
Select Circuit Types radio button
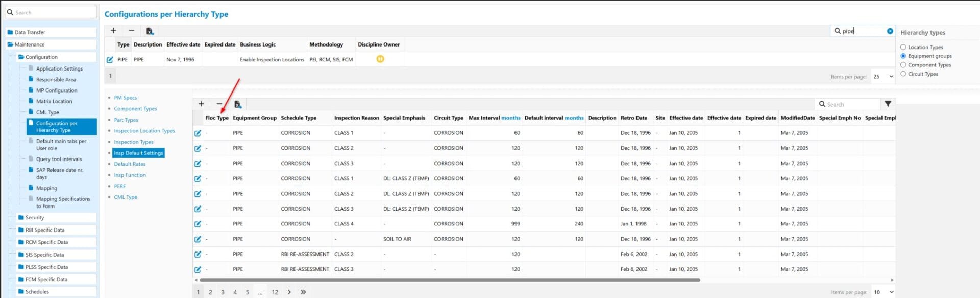pyautogui.click(x=903, y=74)
